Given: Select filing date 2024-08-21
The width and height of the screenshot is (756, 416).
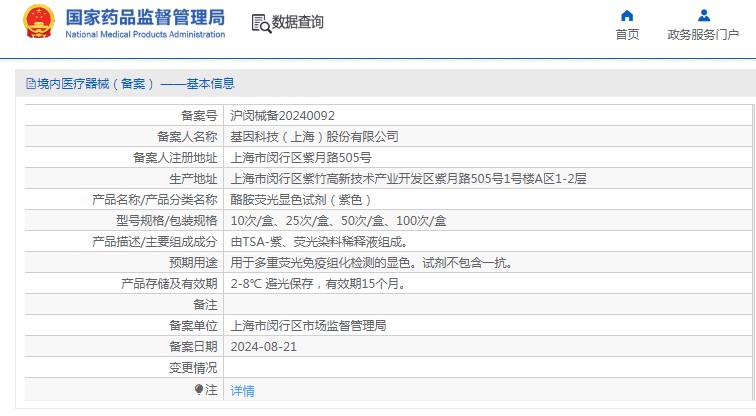Looking at the screenshot, I should pyautogui.click(x=264, y=347).
